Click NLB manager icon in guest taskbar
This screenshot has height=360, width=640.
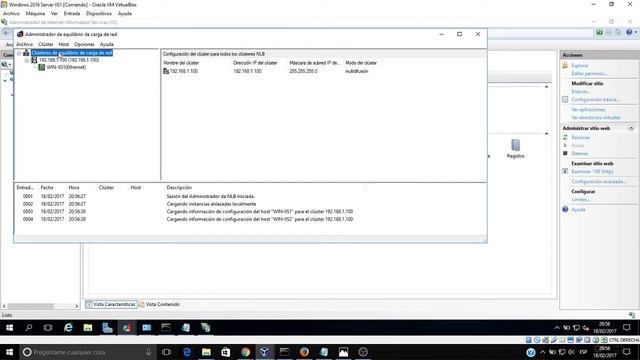(x=127, y=328)
